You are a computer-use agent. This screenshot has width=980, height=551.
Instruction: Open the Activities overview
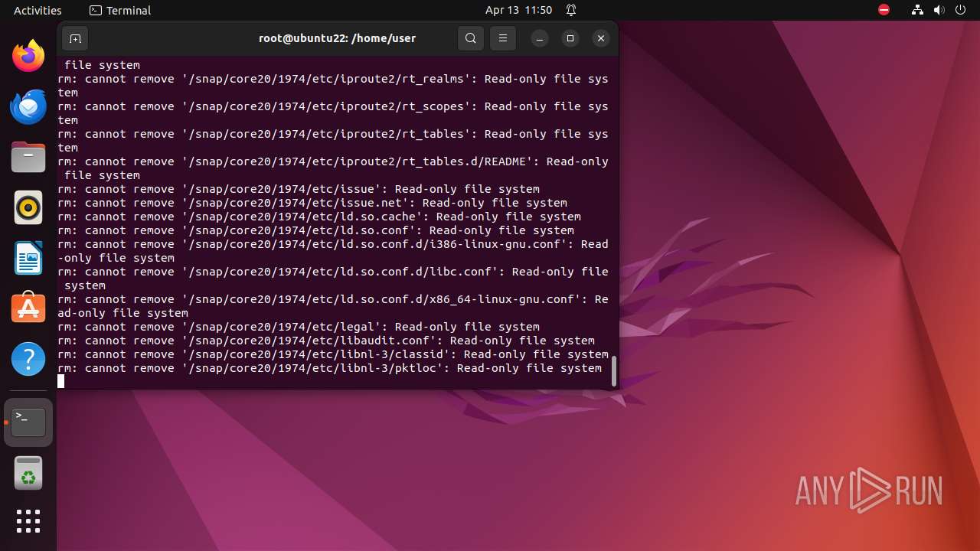[x=38, y=10]
